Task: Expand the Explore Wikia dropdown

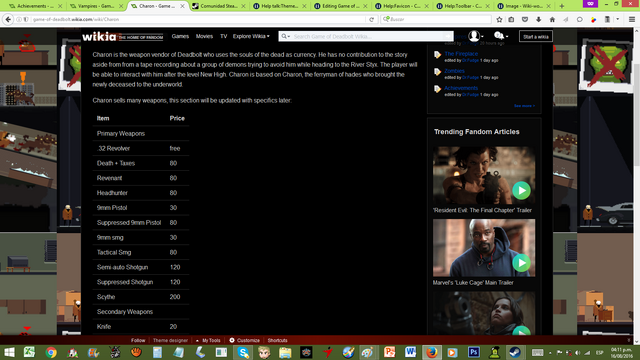Action: tap(251, 36)
